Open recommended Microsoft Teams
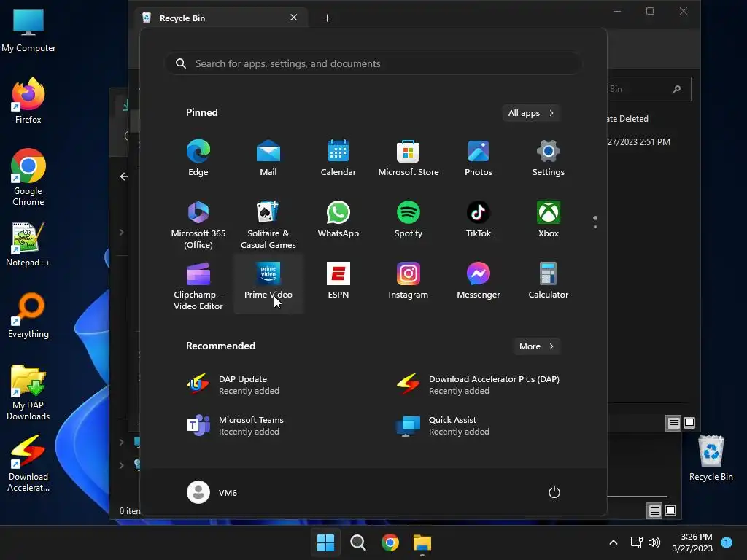 (x=269, y=426)
